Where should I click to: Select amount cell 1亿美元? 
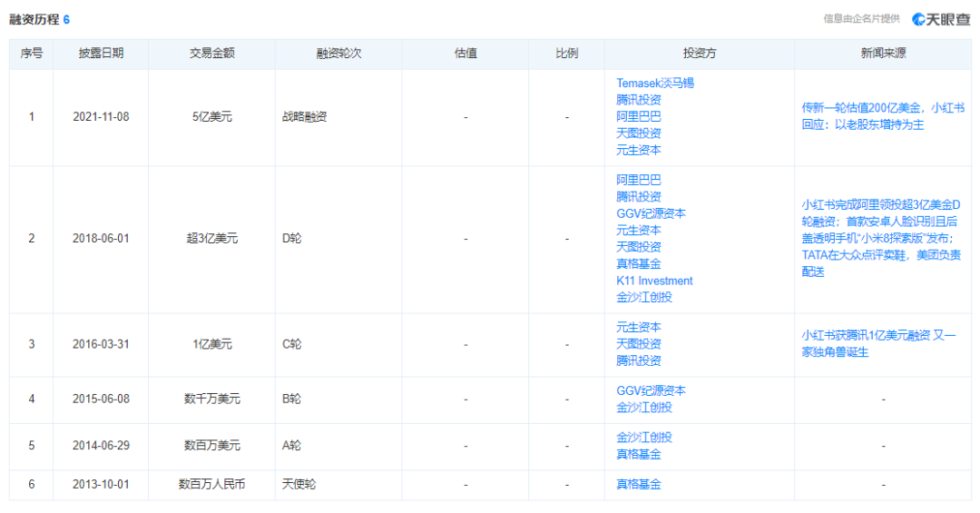click(211, 345)
